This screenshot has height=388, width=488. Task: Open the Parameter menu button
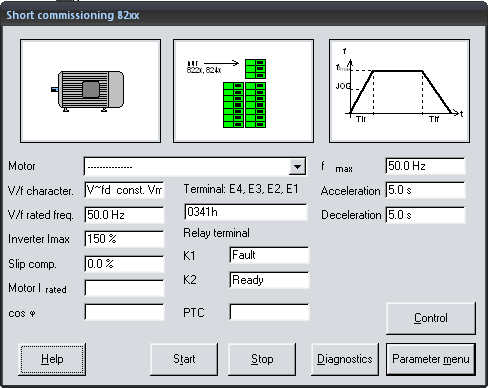pyautogui.click(x=431, y=359)
